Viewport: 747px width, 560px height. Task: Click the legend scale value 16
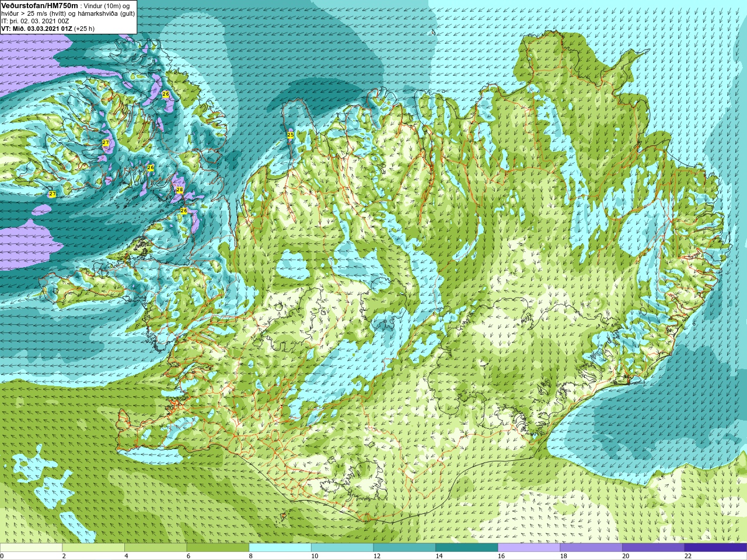(x=501, y=556)
